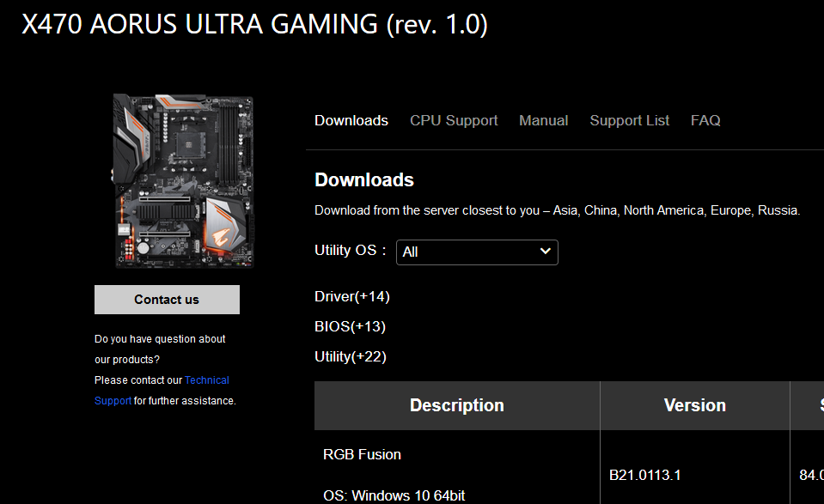Expand the BIOS(+13) section
The width and height of the screenshot is (824, 504).
click(350, 326)
